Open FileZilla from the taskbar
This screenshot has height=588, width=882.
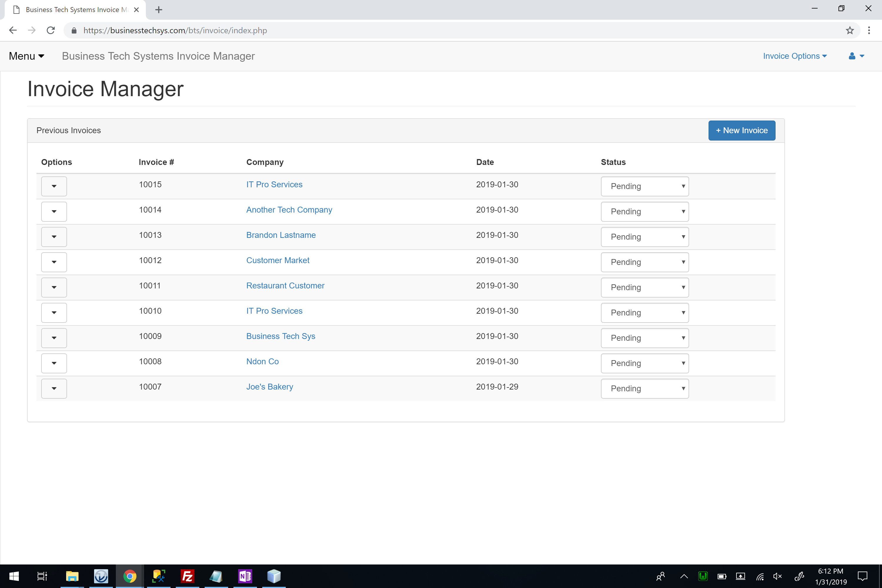tap(187, 576)
